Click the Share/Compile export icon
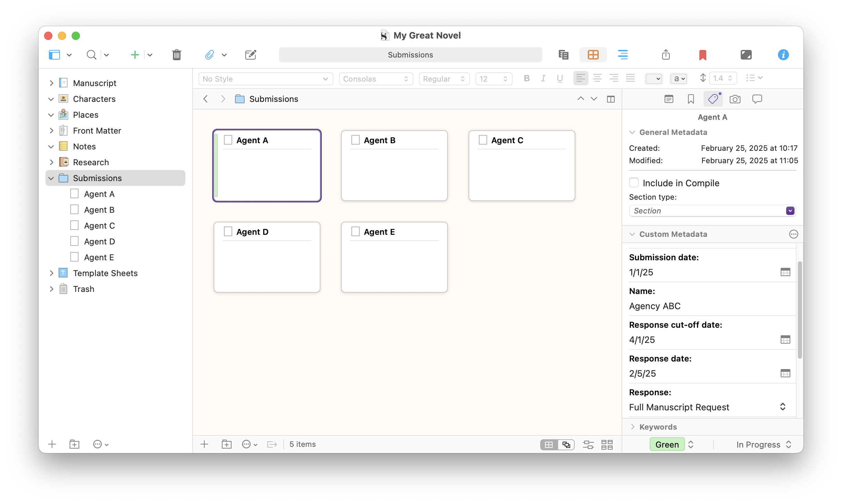Screen dimensions: 842x504 pyautogui.click(x=666, y=55)
